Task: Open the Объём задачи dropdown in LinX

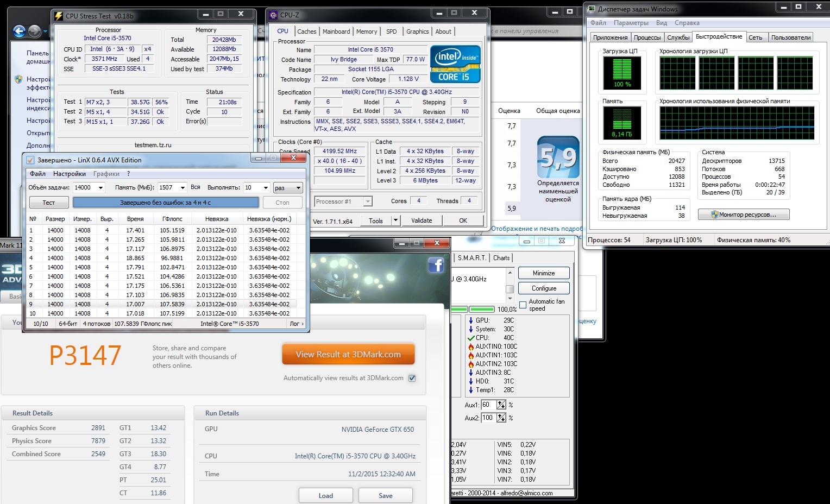Action: (100, 187)
